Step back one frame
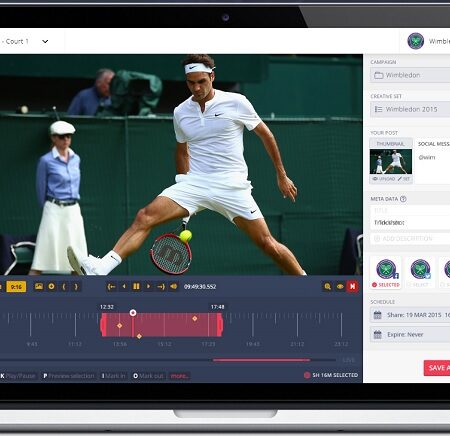This screenshot has height=436, width=450. 124,286
